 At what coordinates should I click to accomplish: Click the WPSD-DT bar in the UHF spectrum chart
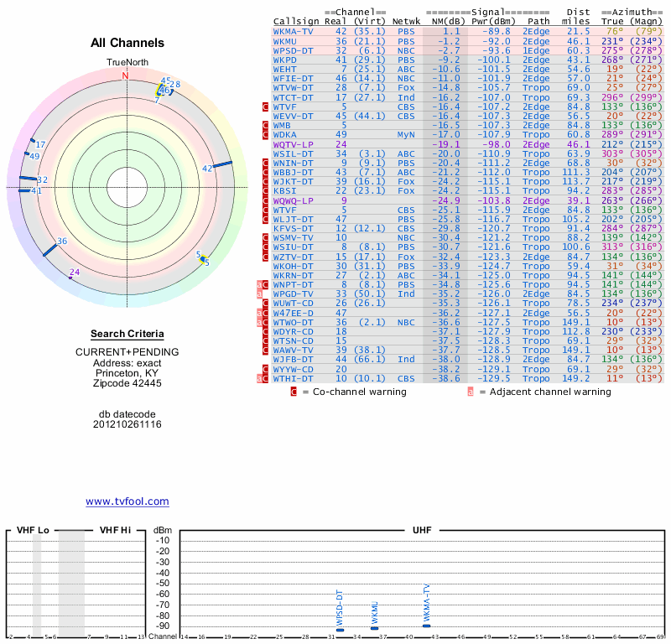(340, 630)
